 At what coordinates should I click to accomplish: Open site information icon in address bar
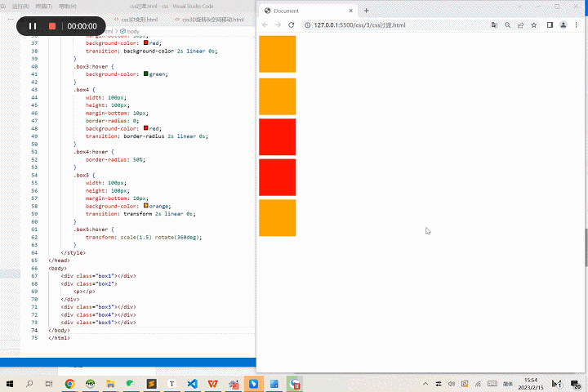pos(308,25)
